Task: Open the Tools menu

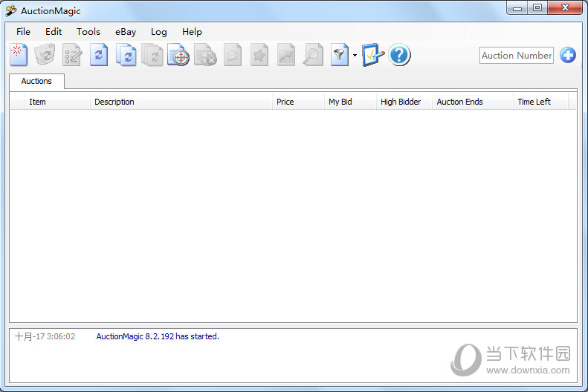Action: tap(88, 32)
